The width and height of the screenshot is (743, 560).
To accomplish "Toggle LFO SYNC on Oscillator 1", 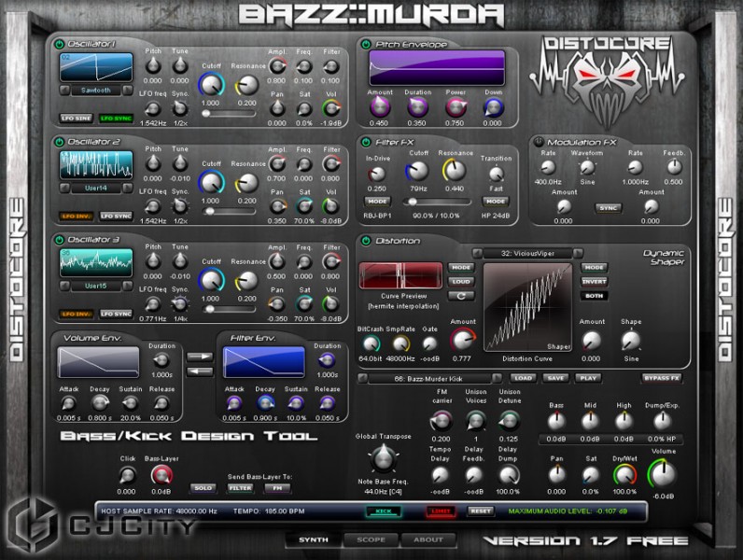I will 116,119.
